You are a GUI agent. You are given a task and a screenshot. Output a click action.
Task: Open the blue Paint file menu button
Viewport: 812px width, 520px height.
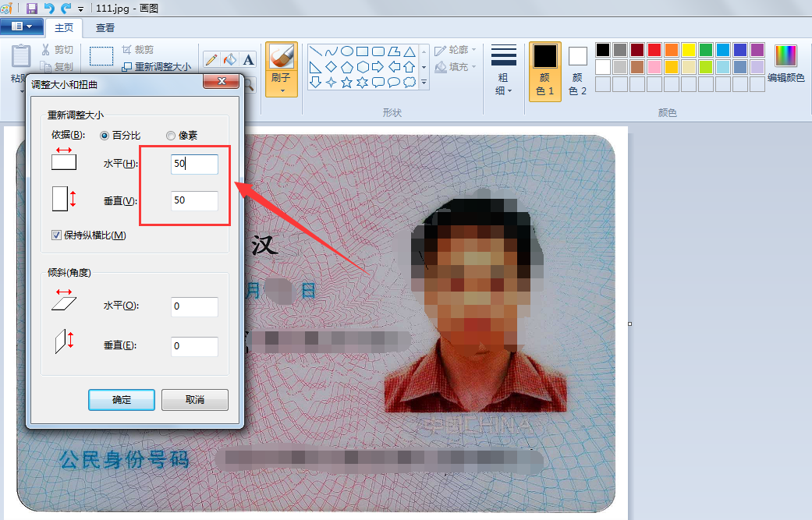coord(21,27)
